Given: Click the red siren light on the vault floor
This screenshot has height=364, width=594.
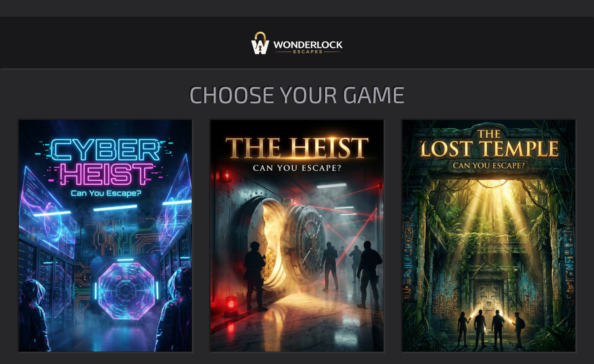Looking at the screenshot, I should tap(231, 306).
